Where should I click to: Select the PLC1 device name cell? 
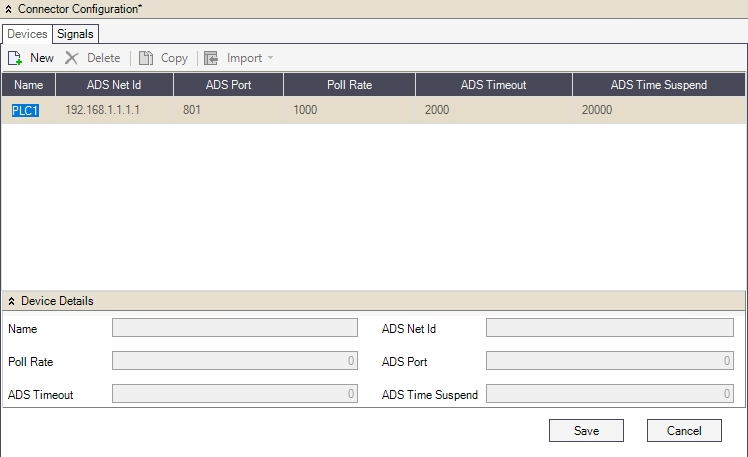(x=25, y=110)
